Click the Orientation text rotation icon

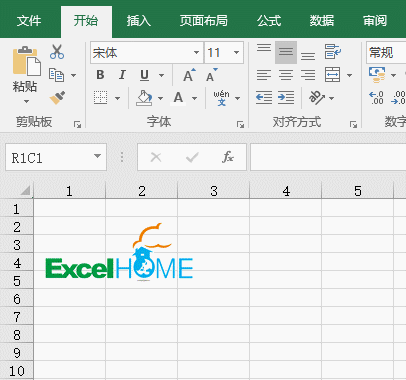(317, 98)
